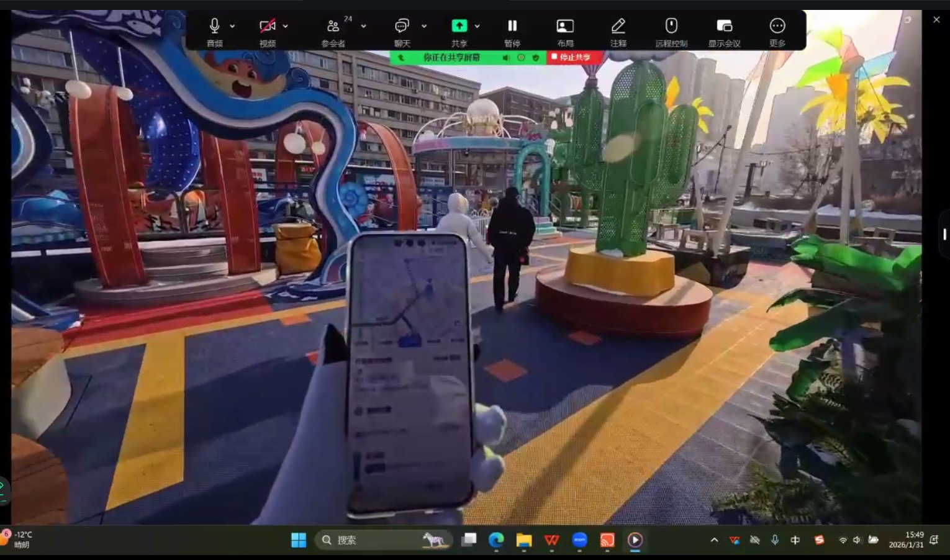950x560 pixels.
Task: Expand the audio options arrow
Action: click(x=232, y=26)
